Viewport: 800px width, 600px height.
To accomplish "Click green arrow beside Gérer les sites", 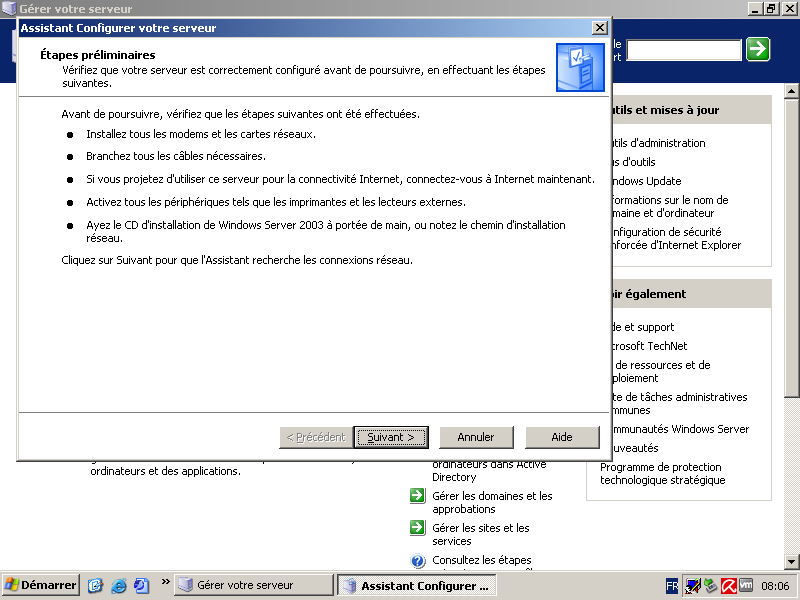I will pyautogui.click(x=418, y=528).
